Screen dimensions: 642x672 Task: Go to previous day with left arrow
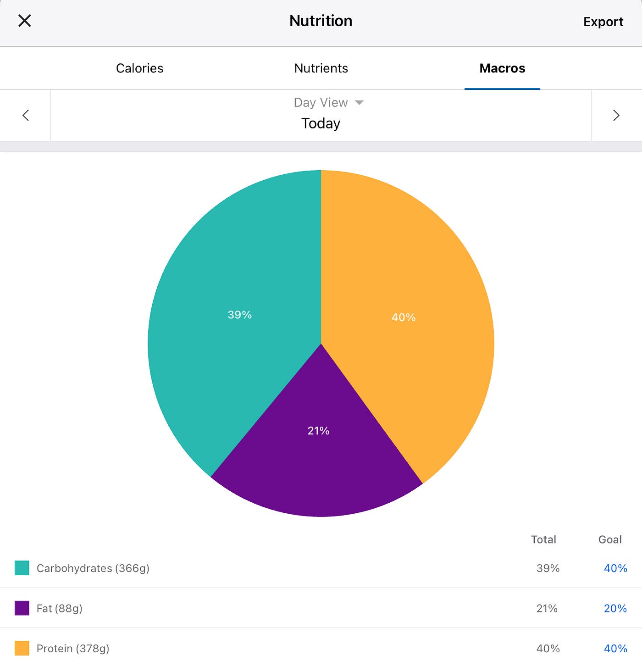tap(26, 115)
